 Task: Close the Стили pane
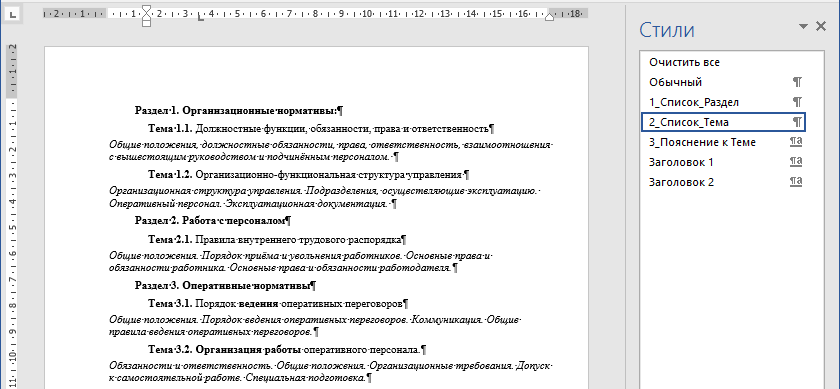pyautogui.click(x=821, y=26)
